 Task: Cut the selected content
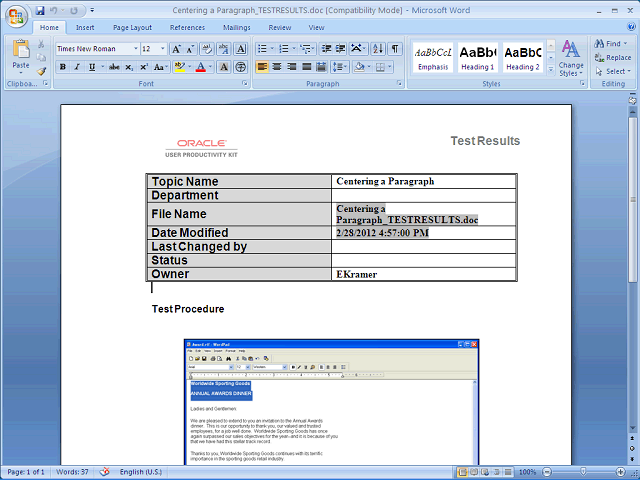41,44
